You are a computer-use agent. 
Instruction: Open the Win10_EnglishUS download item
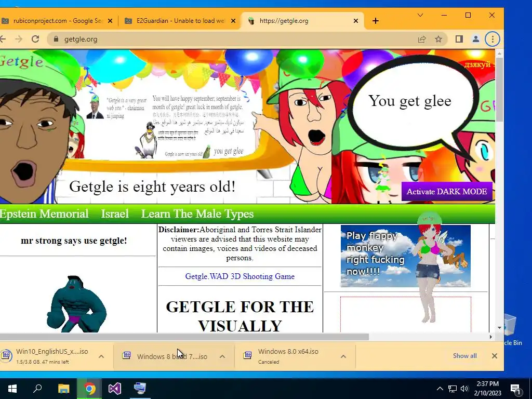coord(47,356)
